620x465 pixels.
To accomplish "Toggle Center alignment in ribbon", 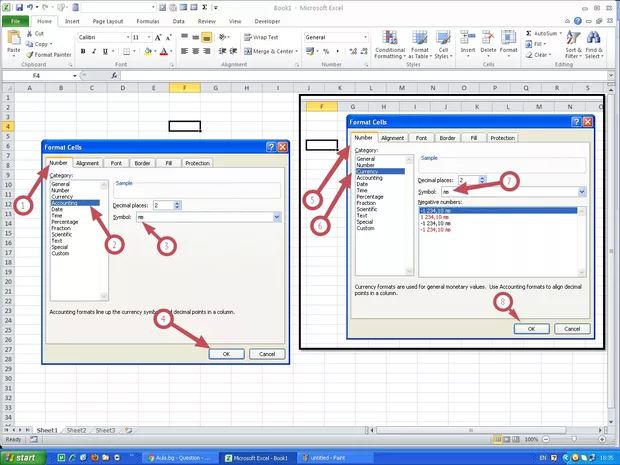I will tap(195, 51).
